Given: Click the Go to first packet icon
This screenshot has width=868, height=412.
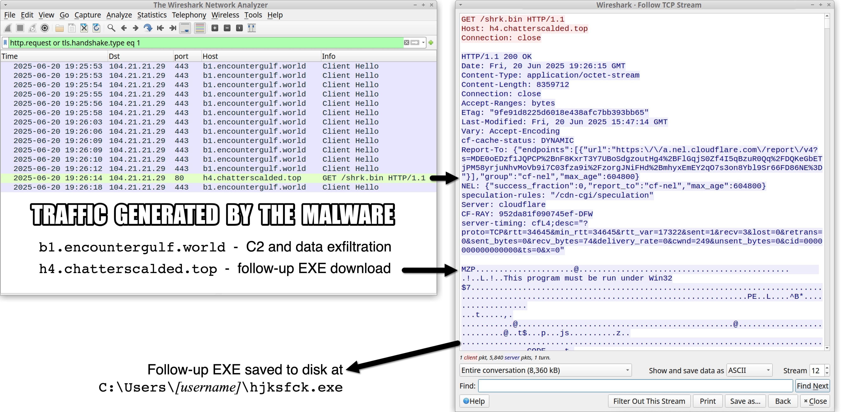Looking at the screenshot, I should click(160, 28).
